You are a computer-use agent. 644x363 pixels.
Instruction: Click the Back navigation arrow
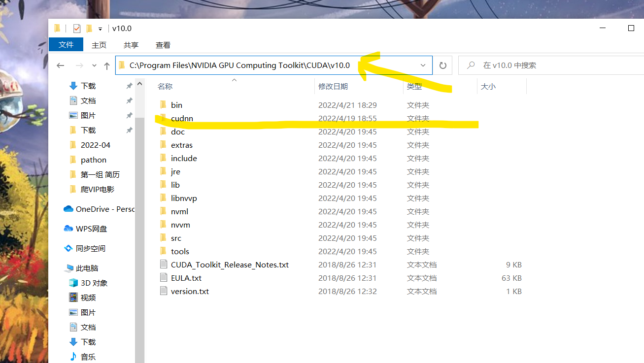pyautogui.click(x=61, y=66)
